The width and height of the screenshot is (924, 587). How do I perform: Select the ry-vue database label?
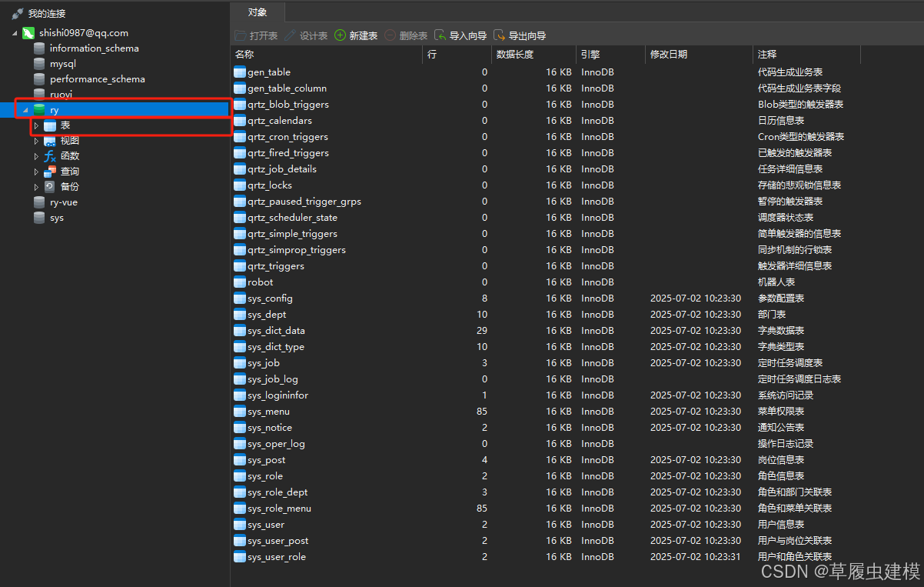pos(64,202)
